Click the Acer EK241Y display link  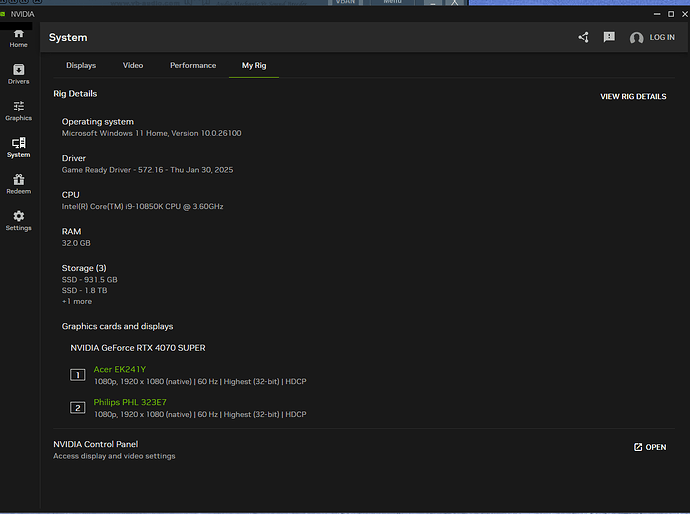[119, 369]
